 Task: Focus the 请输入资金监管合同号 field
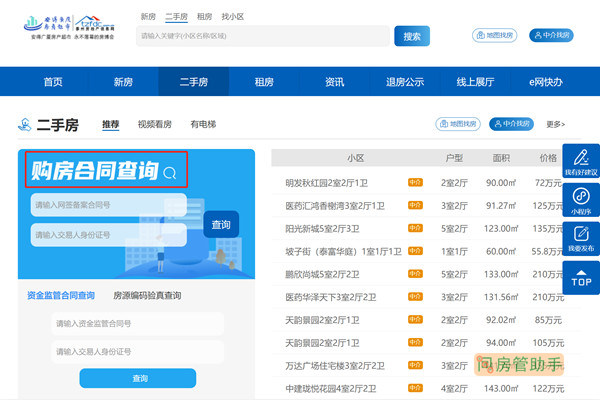[138, 324]
